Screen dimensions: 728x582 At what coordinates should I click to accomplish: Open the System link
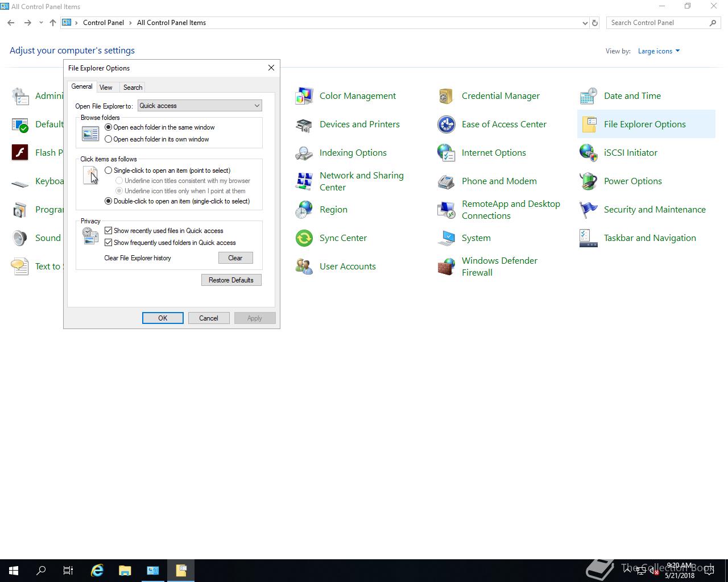pos(476,238)
